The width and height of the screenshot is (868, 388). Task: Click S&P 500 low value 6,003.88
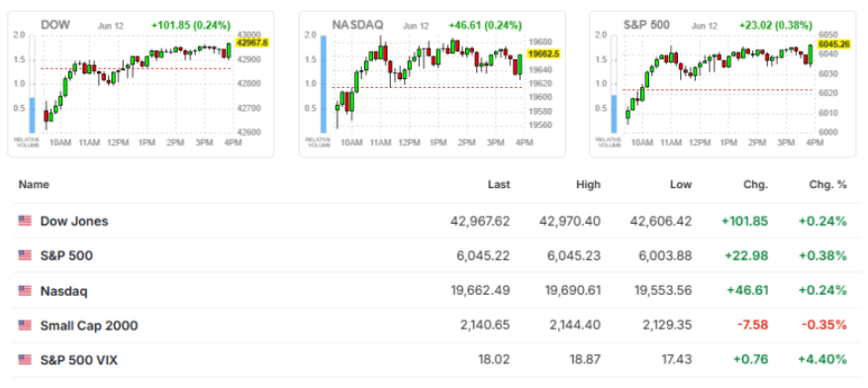pyautogui.click(x=666, y=255)
